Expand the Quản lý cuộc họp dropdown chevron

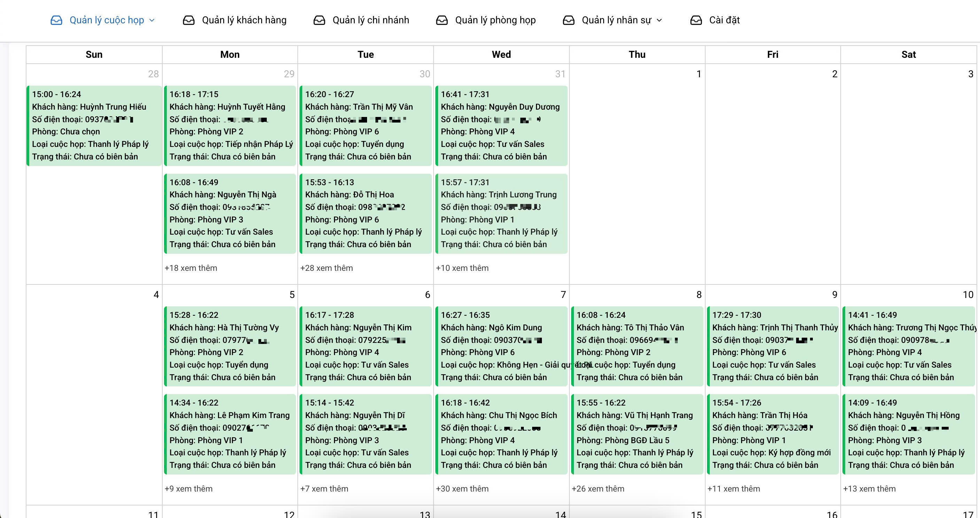(x=152, y=20)
